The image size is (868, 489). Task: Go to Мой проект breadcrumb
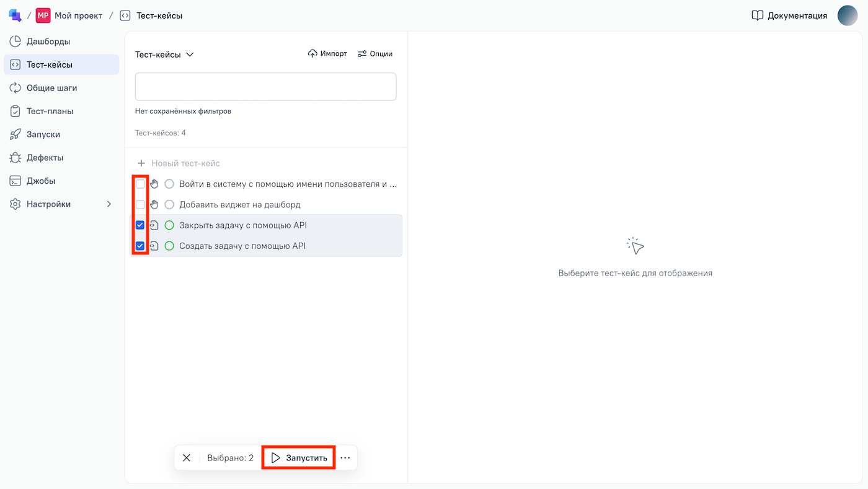coord(77,16)
